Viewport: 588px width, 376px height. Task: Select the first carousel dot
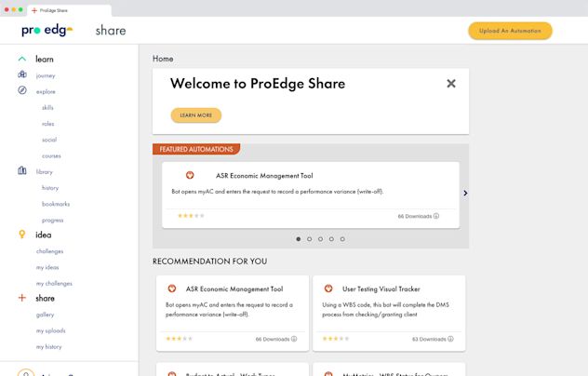coord(299,239)
